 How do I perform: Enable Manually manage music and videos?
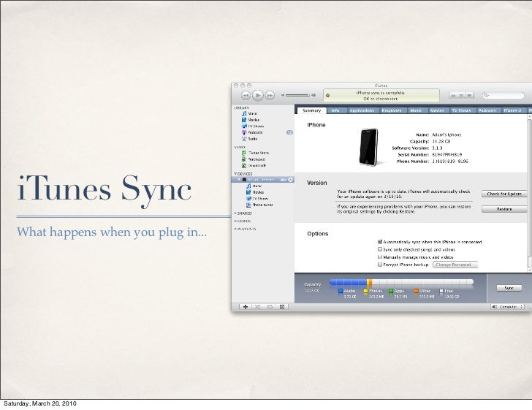click(380, 257)
